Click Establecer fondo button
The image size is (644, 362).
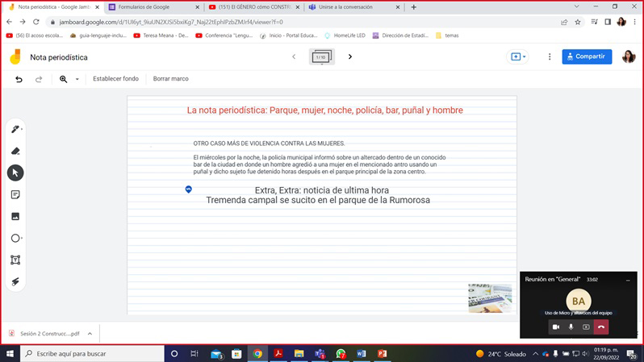115,79
